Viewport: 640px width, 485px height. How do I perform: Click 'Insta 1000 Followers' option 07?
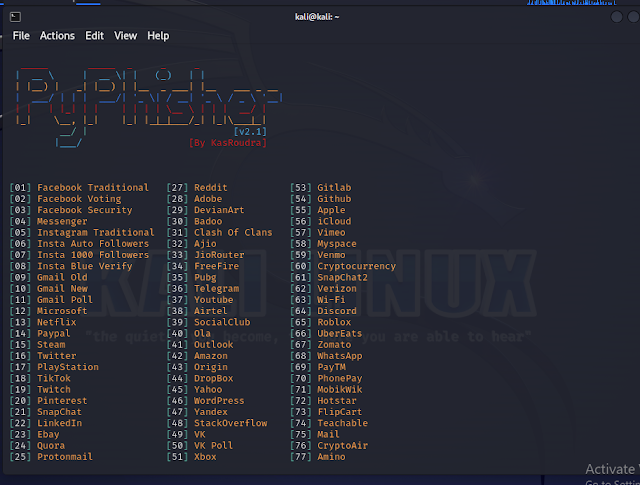coord(93,255)
